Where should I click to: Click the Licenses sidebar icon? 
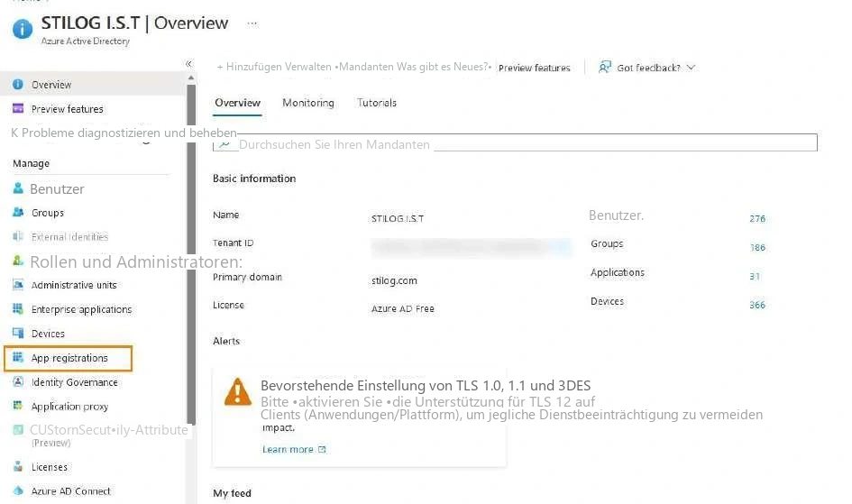(x=18, y=466)
